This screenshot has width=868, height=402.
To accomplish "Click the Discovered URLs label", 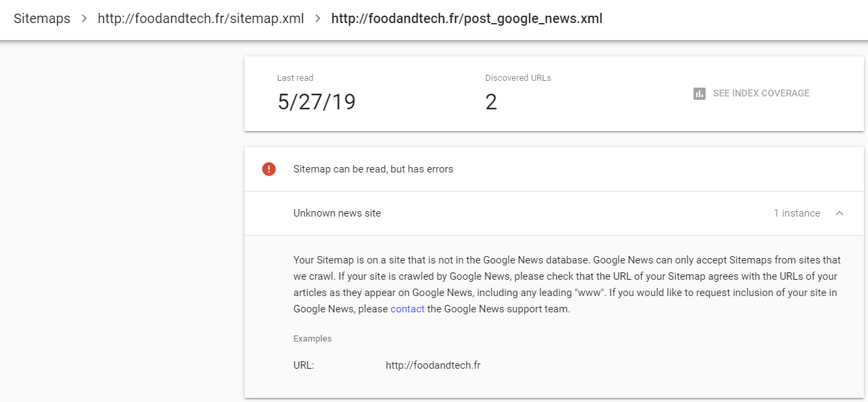I will [518, 78].
